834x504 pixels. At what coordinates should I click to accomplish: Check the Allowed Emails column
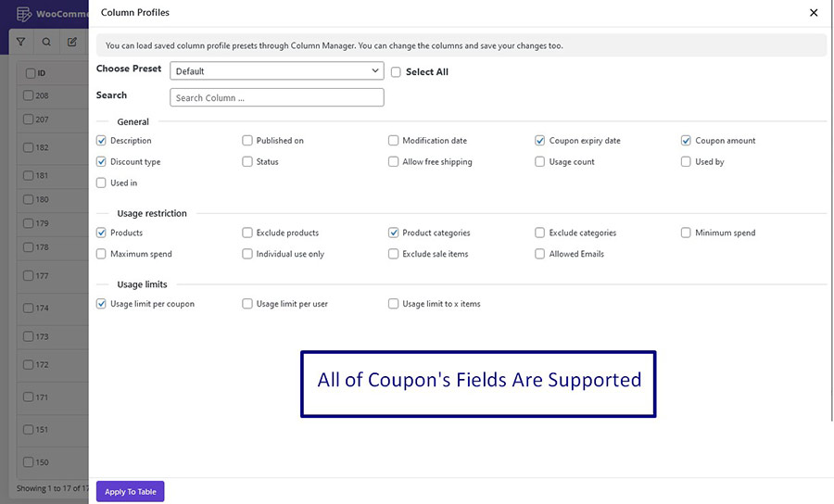pos(540,254)
